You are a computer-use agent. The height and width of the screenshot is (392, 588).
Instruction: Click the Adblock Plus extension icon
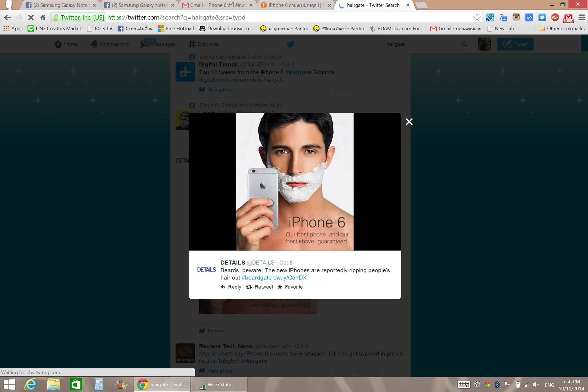tap(555, 18)
